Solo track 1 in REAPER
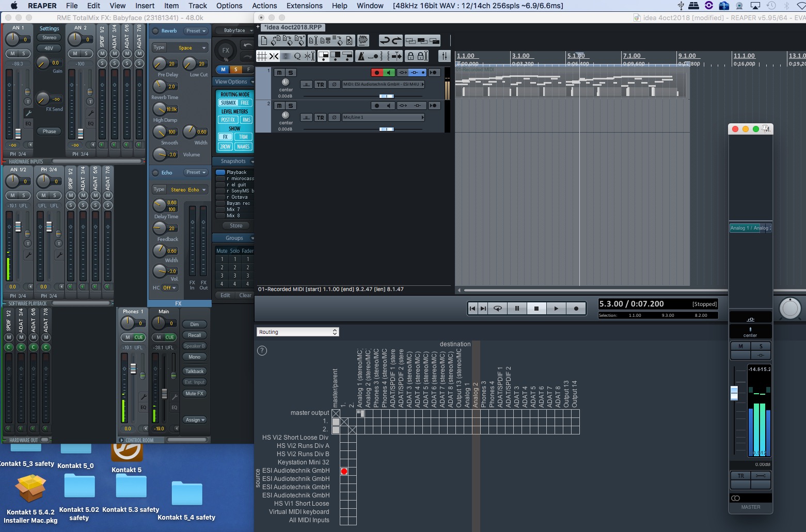This screenshot has width=806, height=532. tap(291, 73)
